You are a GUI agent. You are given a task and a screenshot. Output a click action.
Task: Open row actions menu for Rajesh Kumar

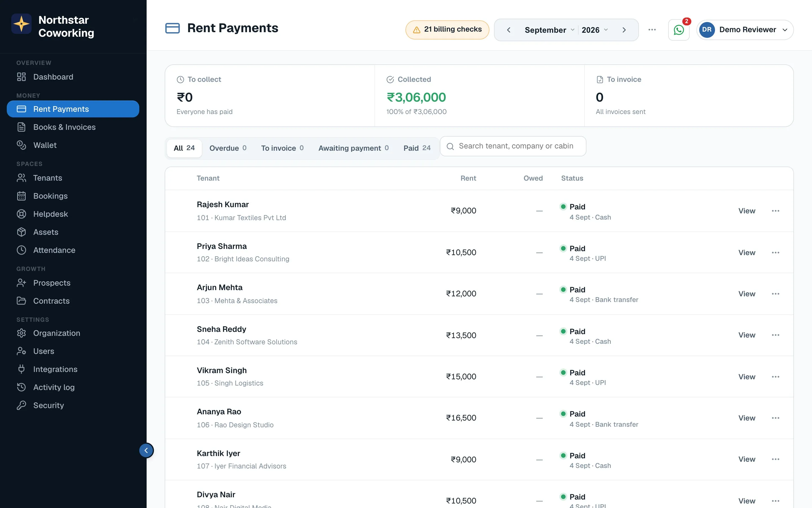coord(775,211)
